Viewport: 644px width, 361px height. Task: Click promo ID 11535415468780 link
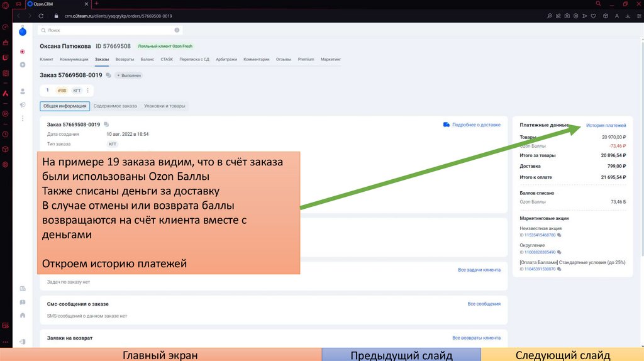click(540, 235)
